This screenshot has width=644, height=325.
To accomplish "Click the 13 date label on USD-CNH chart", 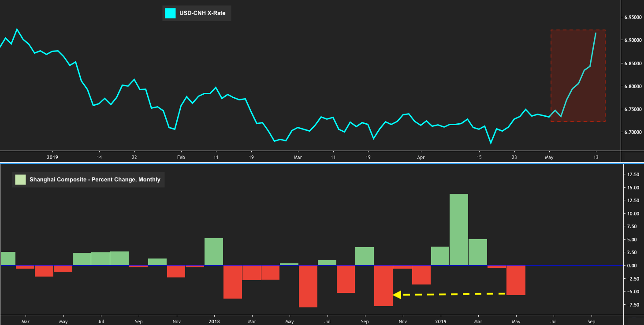I will tap(596, 157).
